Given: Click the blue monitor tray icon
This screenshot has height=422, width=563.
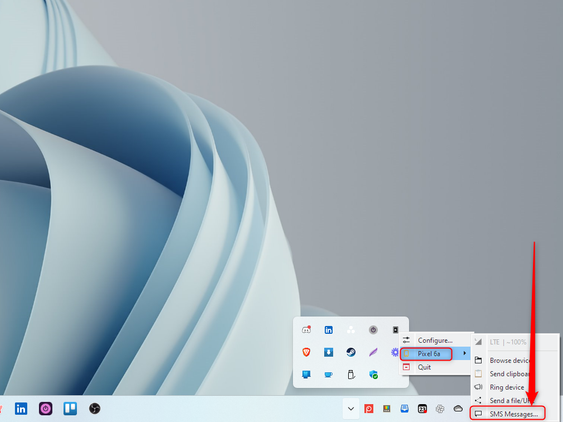Looking at the screenshot, I should click(x=306, y=375).
